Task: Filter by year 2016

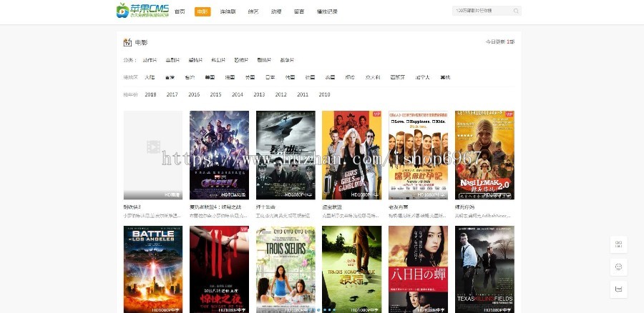Action: coord(194,94)
